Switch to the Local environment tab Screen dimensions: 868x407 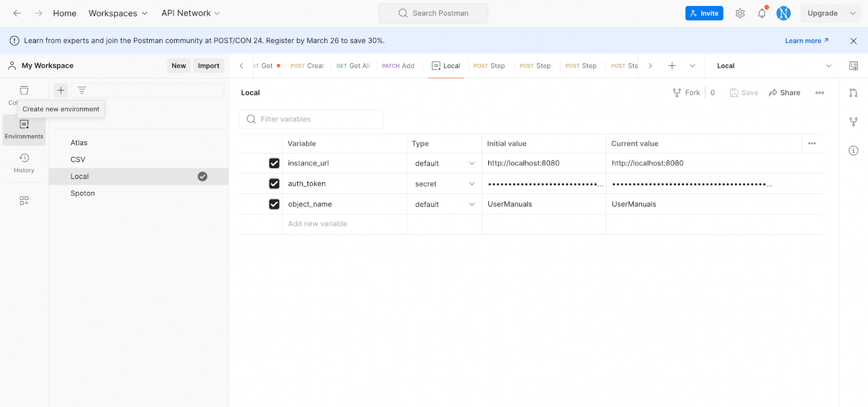tap(446, 66)
